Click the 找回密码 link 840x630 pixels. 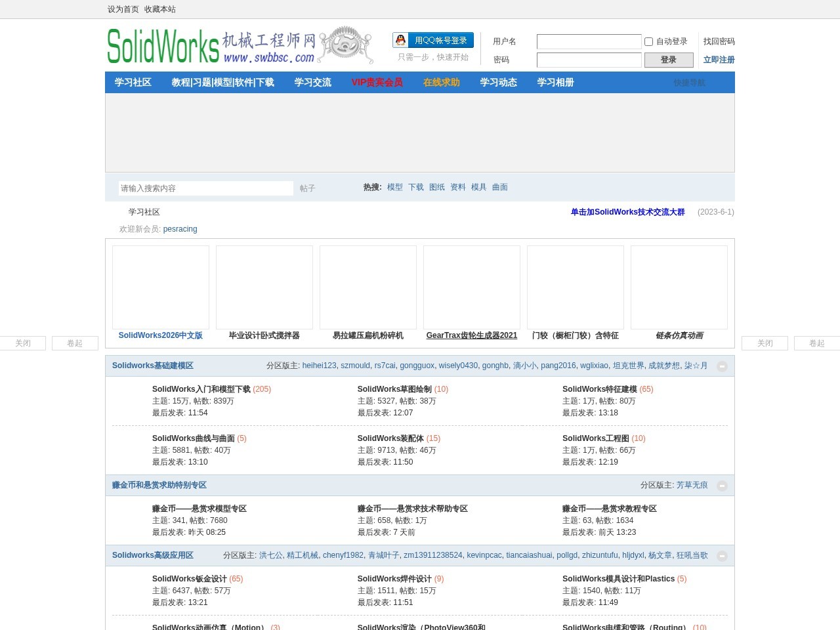pyautogui.click(x=719, y=41)
